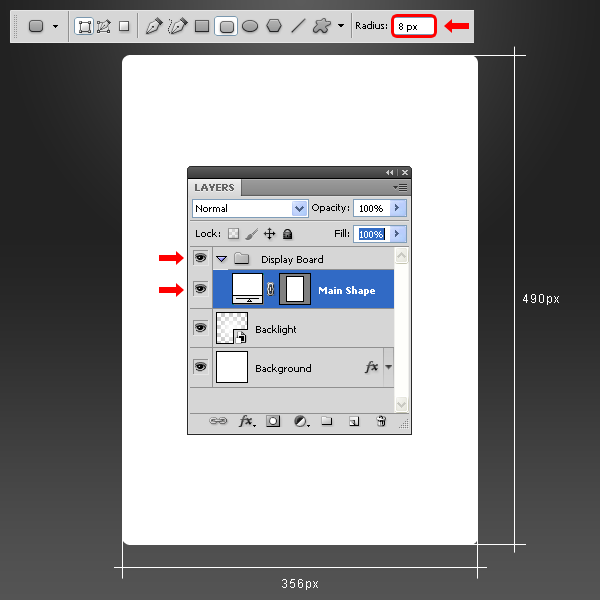This screenshot has height=600, width=600.
Task: Open the Layers panel options menu
Action: pos(401,187)
